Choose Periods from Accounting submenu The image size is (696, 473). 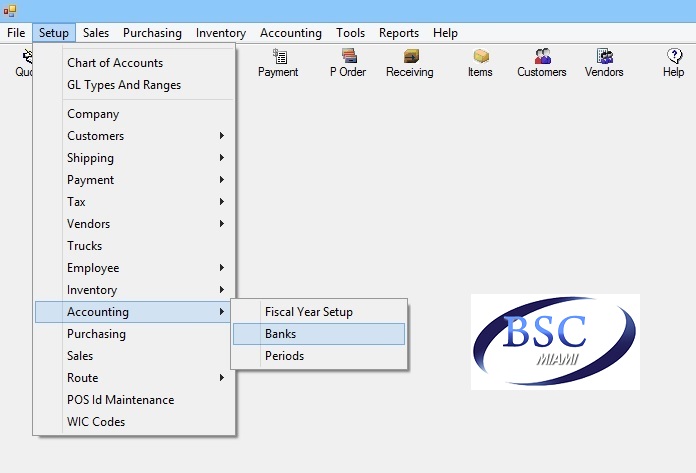[319, 356]
